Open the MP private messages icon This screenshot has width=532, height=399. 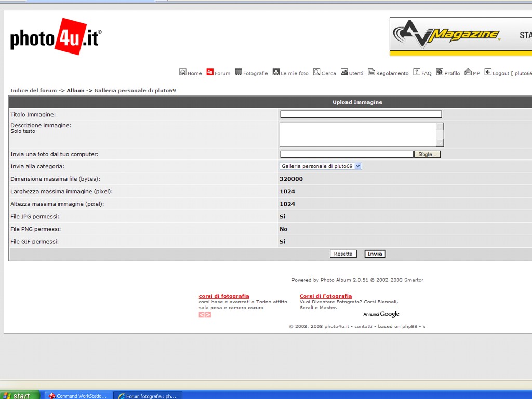[x=468, y=72]
